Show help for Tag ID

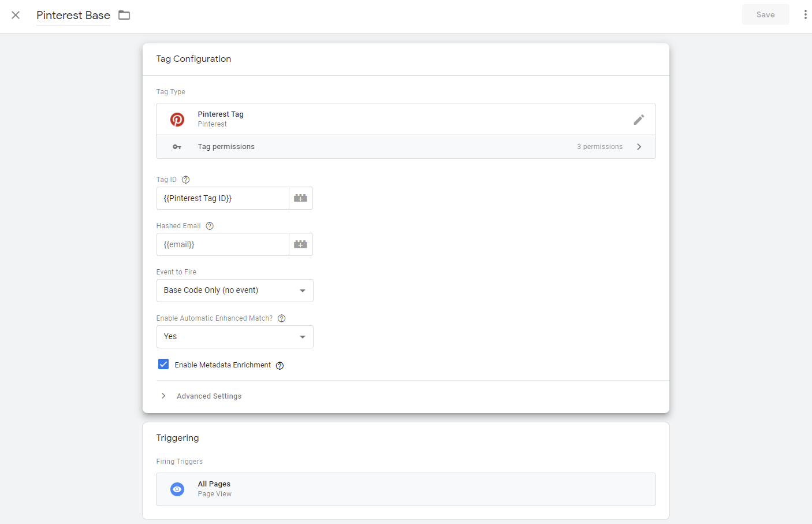tap(186, 180)
